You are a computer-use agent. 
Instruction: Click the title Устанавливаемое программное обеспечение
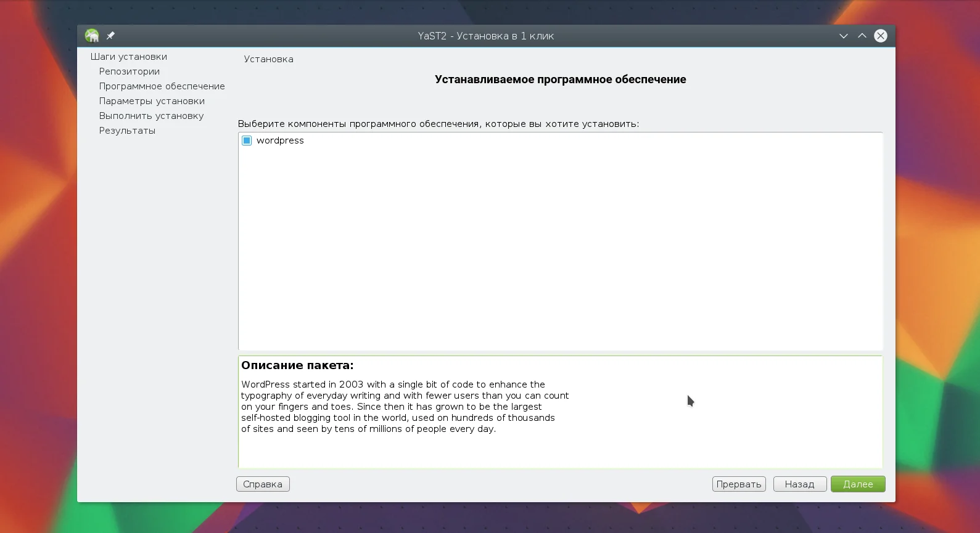[561, 79]
